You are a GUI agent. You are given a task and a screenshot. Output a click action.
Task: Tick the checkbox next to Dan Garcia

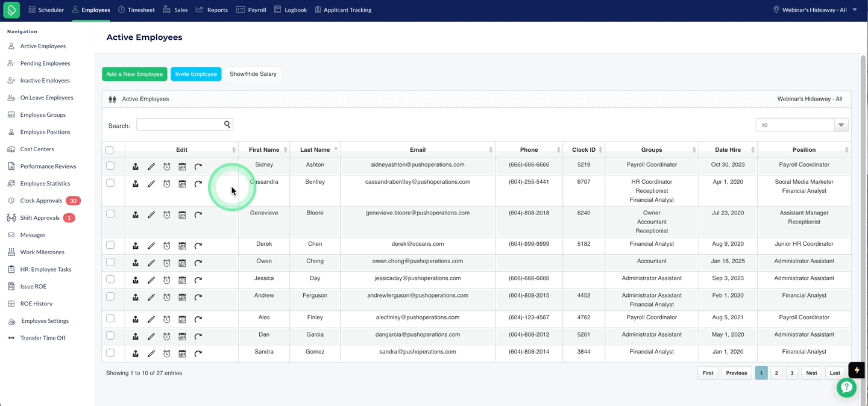click(x=110, y=336)
